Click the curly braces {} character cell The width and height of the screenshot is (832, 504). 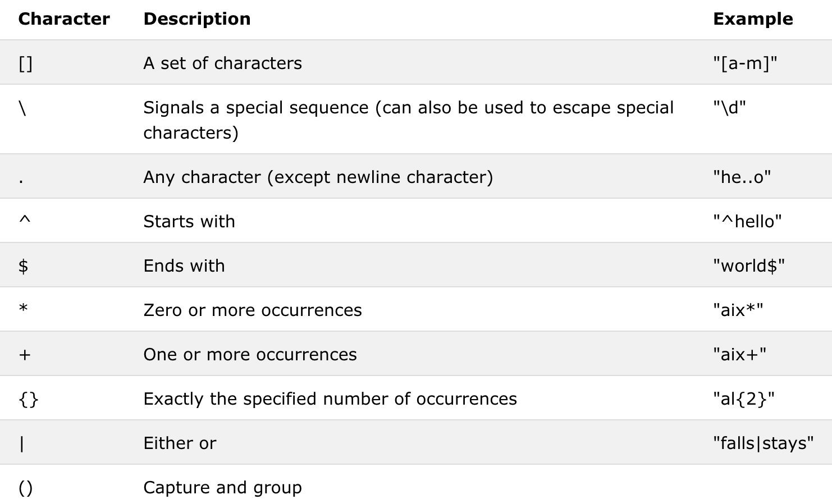pos(29,399)
